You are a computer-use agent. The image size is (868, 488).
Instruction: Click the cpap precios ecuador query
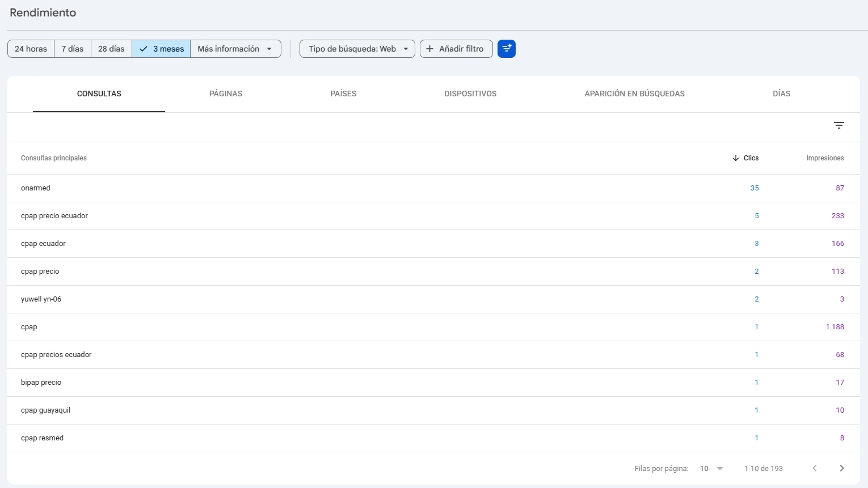click(56, 355)
